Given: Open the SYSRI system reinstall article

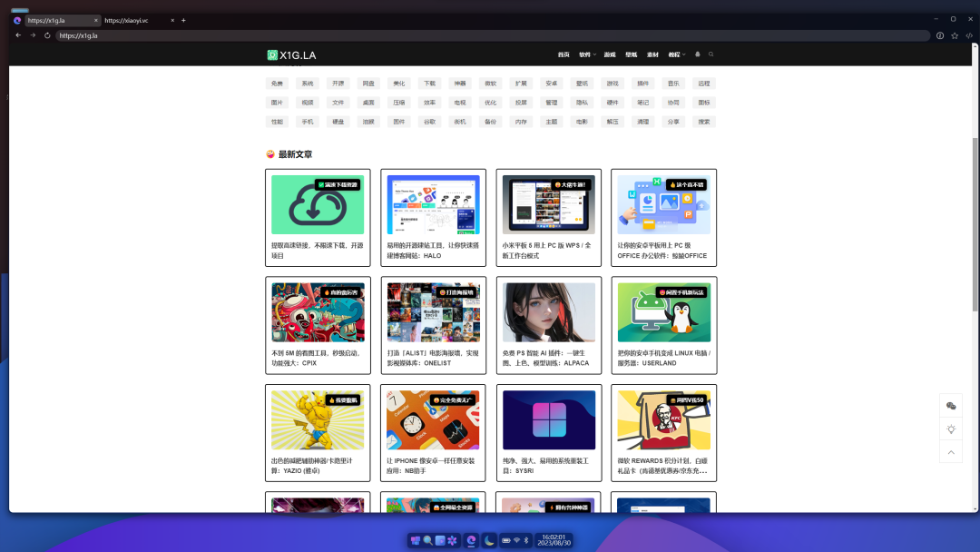Looking at the screenshot, I should [549, 432].
